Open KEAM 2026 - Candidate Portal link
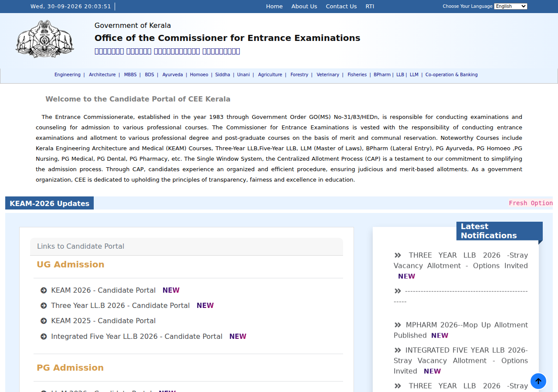Viewport: 558px width, 392px height. pos(103,291)
